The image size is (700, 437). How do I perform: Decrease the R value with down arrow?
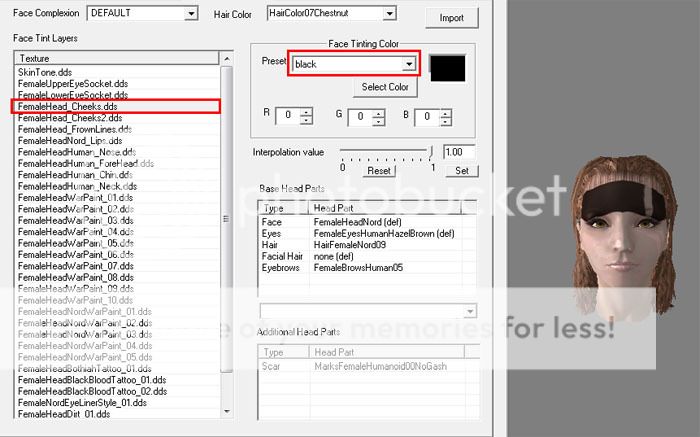coord(306,121)
